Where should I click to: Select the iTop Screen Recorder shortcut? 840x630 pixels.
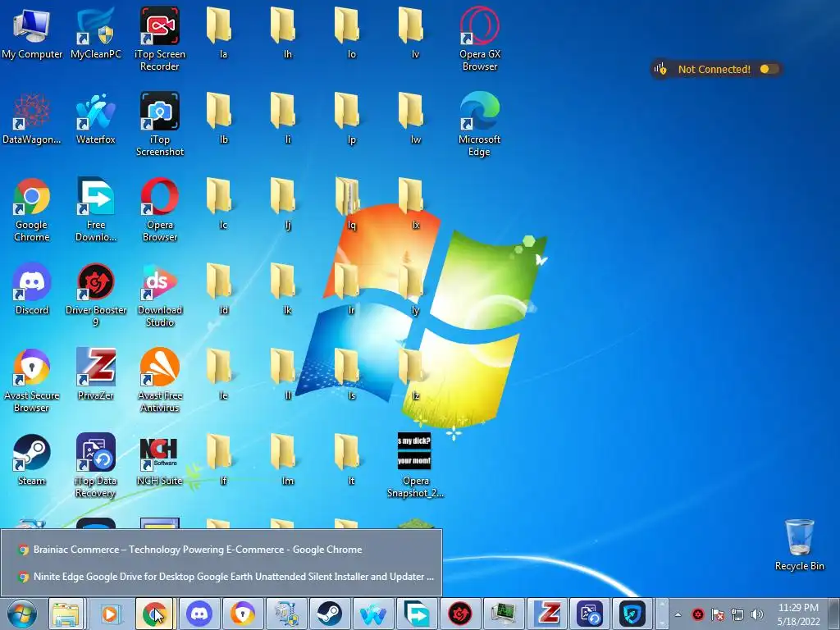tap(160, 39)
